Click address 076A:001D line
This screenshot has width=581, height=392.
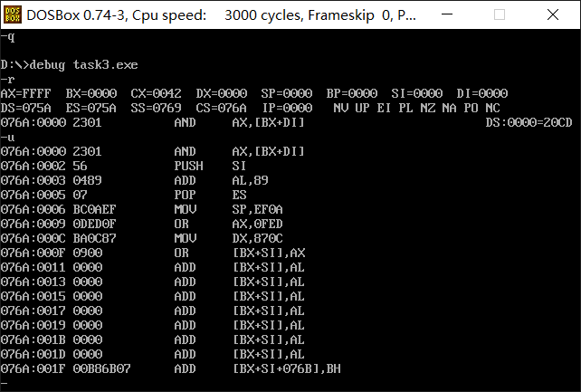click(x=153, y=354)
